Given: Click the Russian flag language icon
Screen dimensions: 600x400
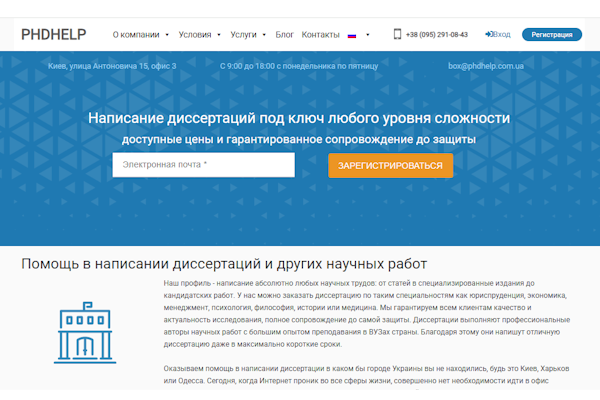Looking at the screenshot, I should 352,35.
